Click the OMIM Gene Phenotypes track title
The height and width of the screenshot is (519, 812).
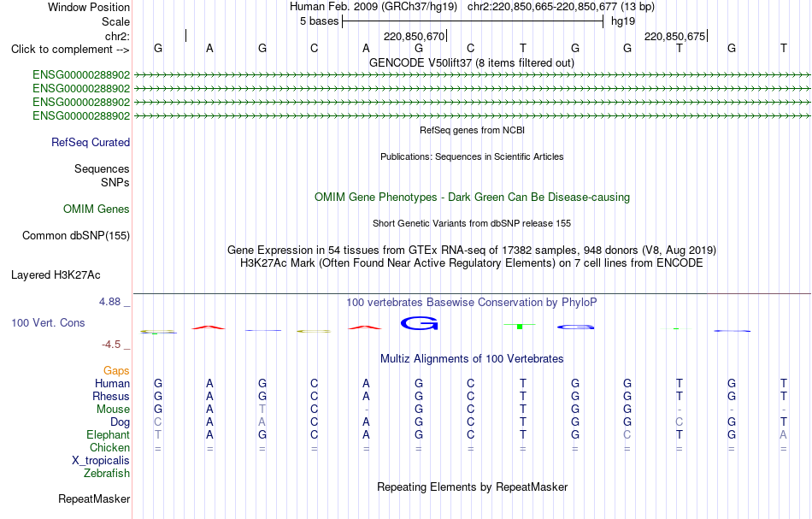(x=473, y=197)
